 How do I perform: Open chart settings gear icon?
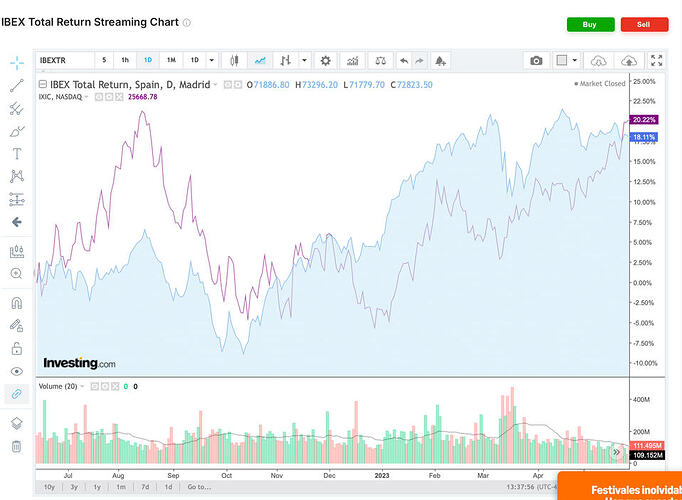click(325, 60)
